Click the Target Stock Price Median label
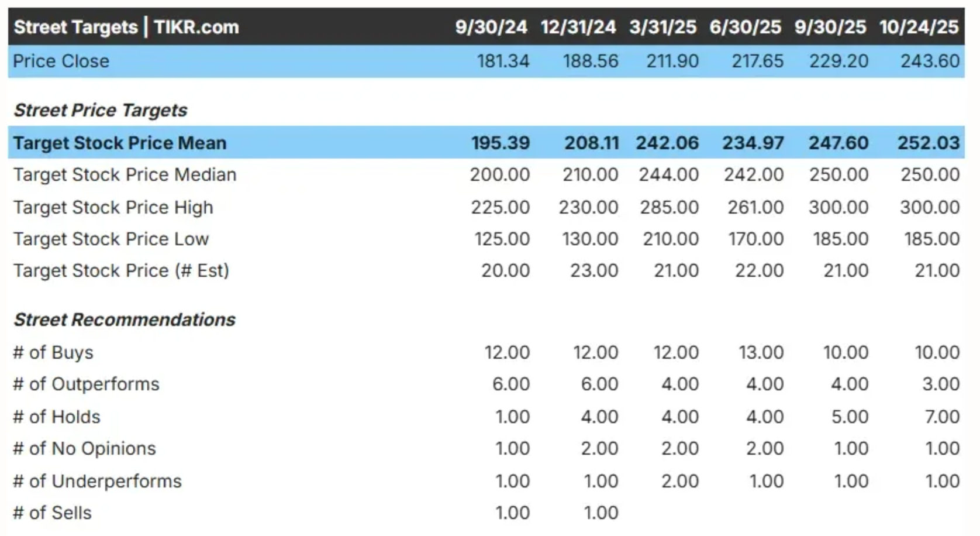 click(125, 174)
